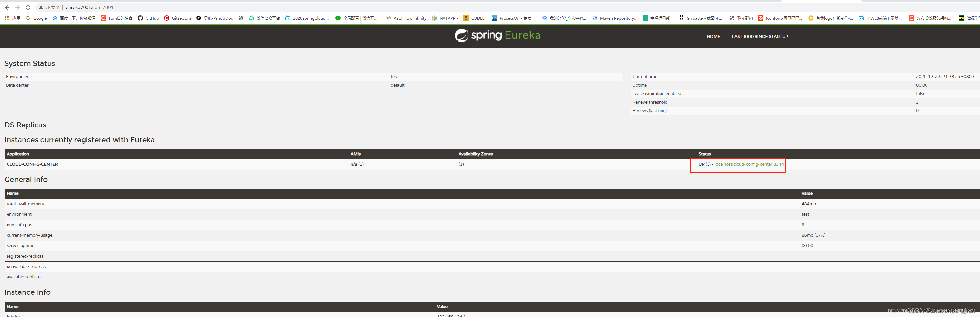The width and height of the screenshot is (980, 317).
Task: Go back with the browser back arrow
Action: [x=7, y=8]
